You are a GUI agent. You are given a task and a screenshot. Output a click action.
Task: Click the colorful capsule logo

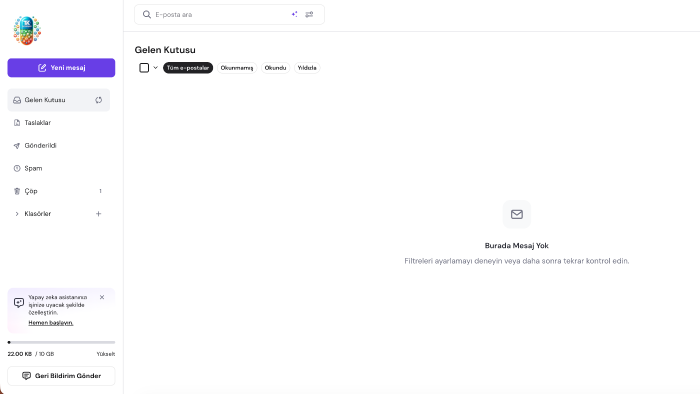27,30
